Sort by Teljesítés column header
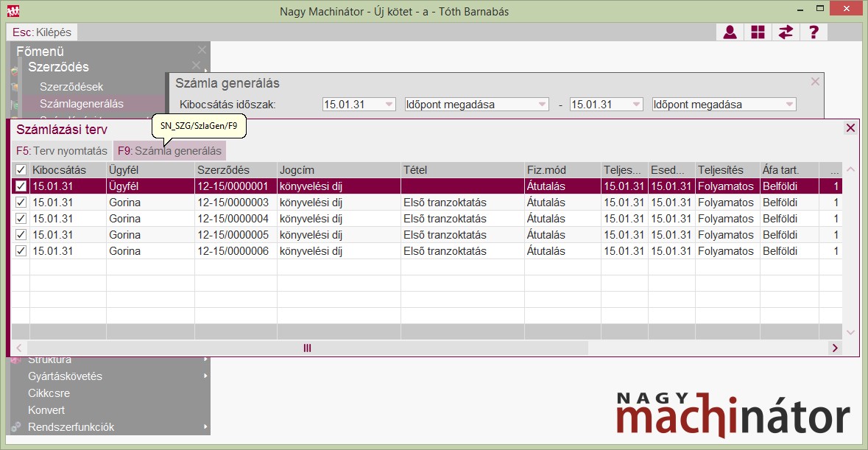The height and width of the screenshot is (450, 868). pyautogui.click(x=727, y=170)
